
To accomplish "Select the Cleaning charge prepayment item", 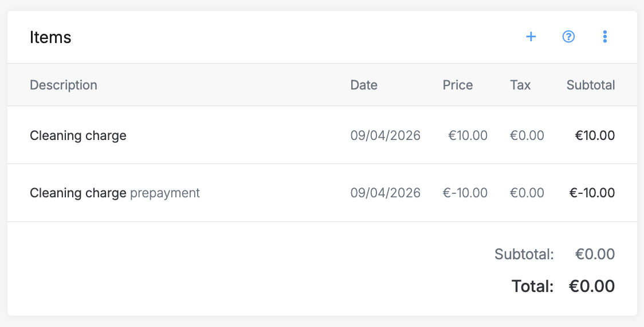I will point(115,193).
